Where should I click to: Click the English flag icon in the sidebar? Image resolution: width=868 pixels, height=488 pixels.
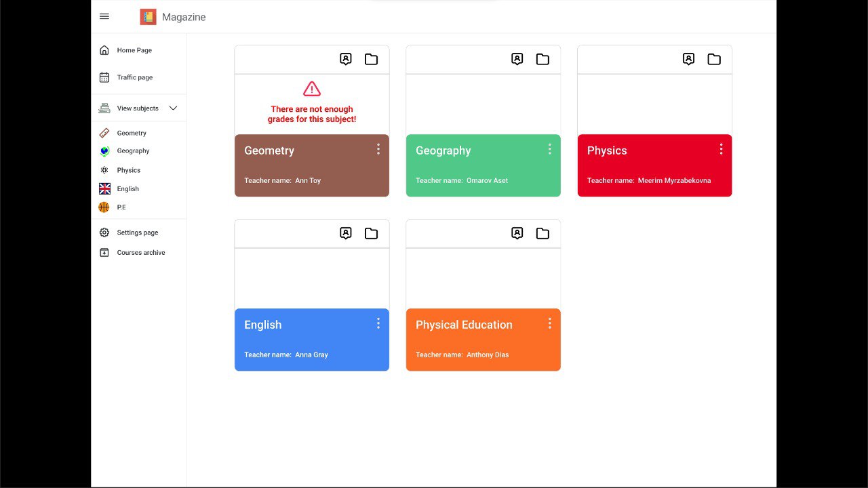(x=104, y=188)
